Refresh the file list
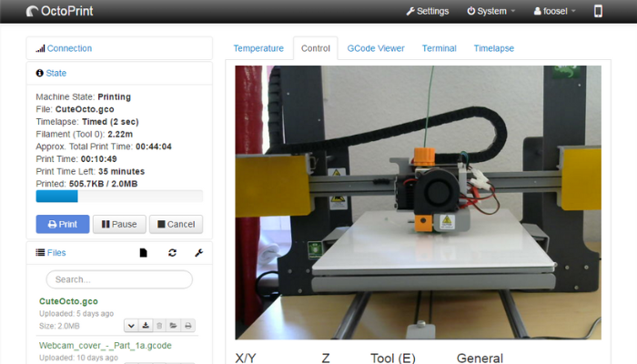Viewport: 637px width, 364px height. tap(172, 253)
